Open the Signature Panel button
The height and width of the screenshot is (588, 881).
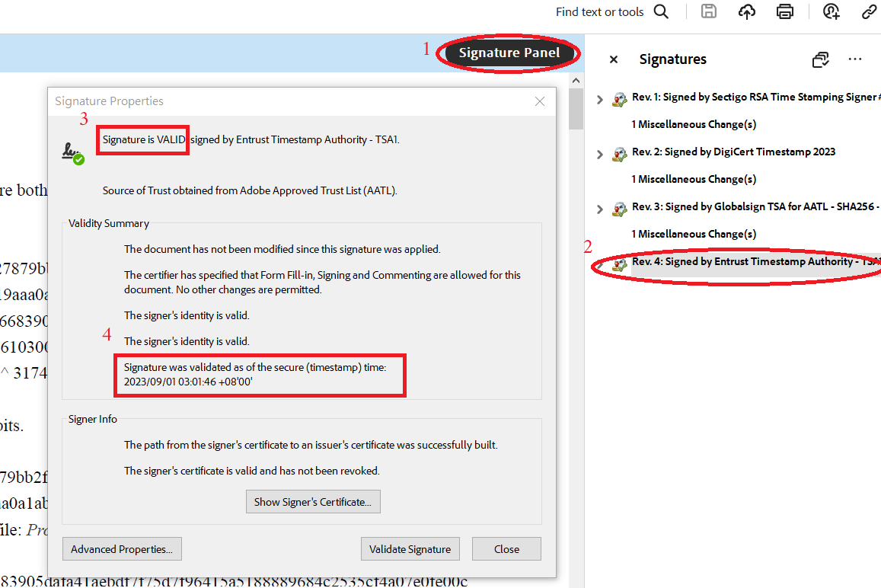(509, 53)
